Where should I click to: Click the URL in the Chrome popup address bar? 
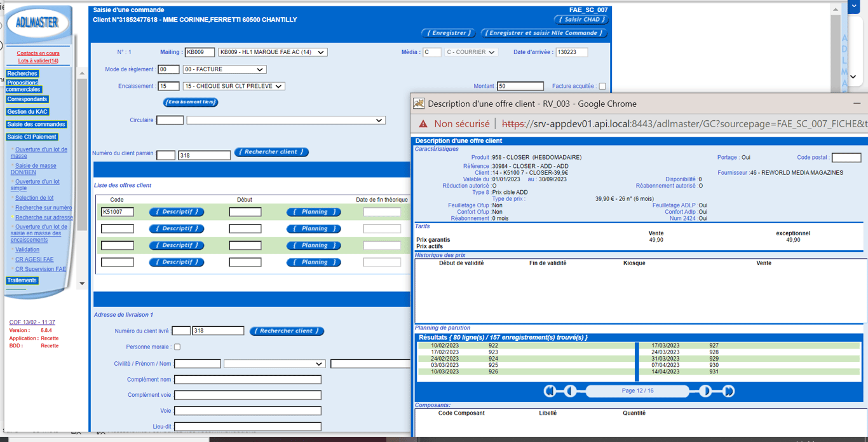(684, 124)
